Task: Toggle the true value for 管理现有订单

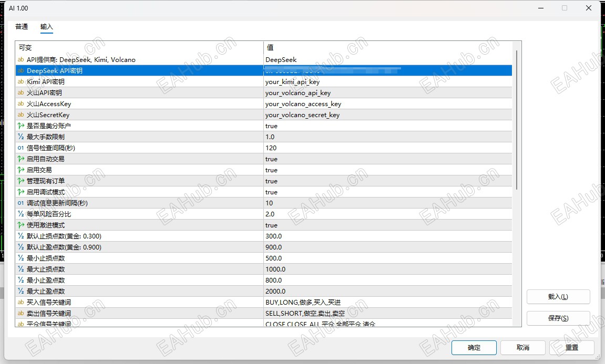Action: coord(271,181)
